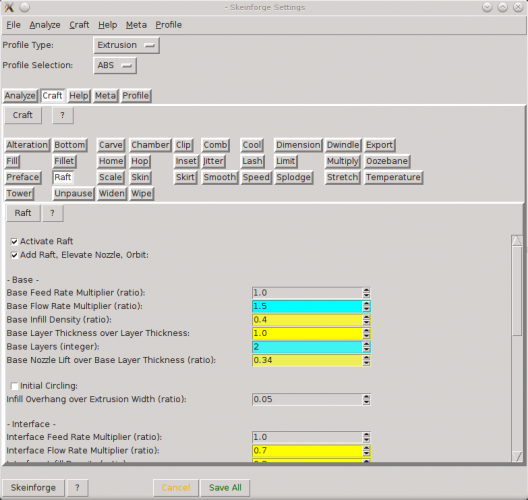Switch to the Analyze tab

point(20,96)
